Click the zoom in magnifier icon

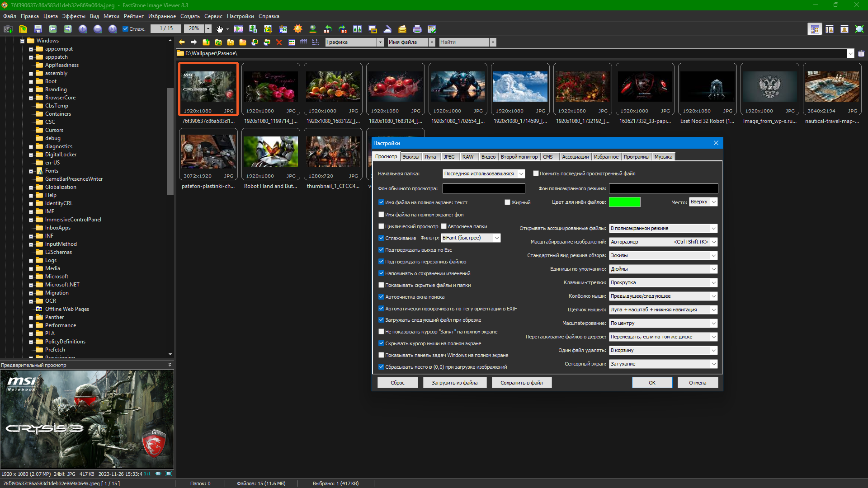tap(83, 29)
